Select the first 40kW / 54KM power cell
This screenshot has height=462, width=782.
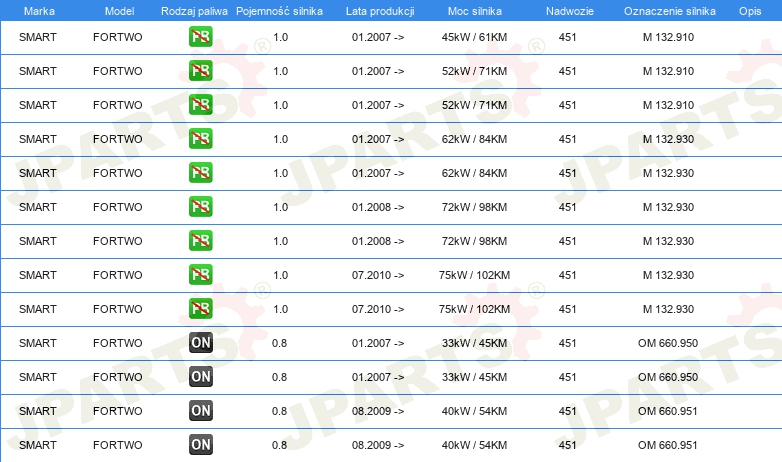point(474,411)
